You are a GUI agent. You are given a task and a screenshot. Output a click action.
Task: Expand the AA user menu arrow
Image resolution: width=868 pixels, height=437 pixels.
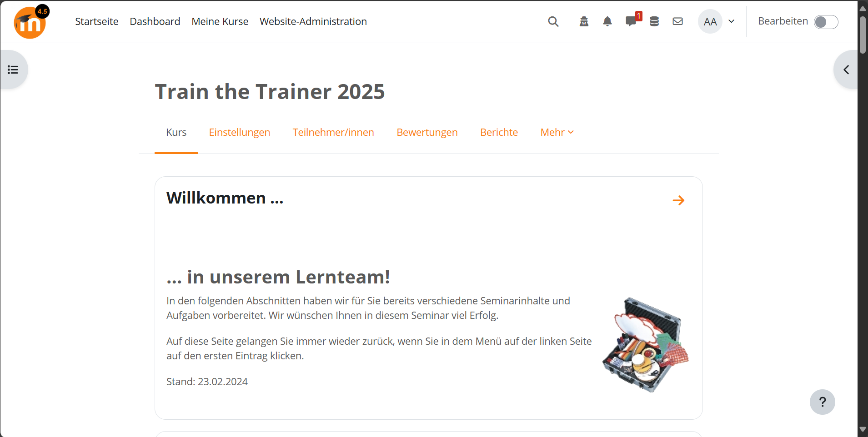pos(731,21)
